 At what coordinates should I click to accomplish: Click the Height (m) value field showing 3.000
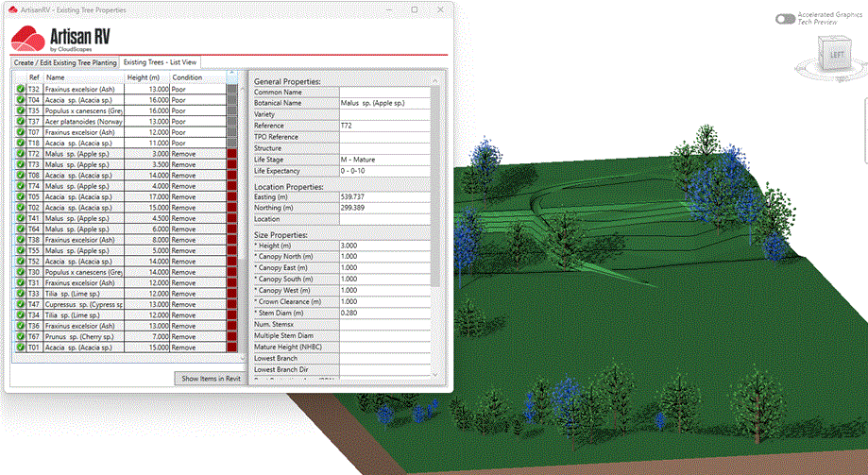click(x=383, y=246)
